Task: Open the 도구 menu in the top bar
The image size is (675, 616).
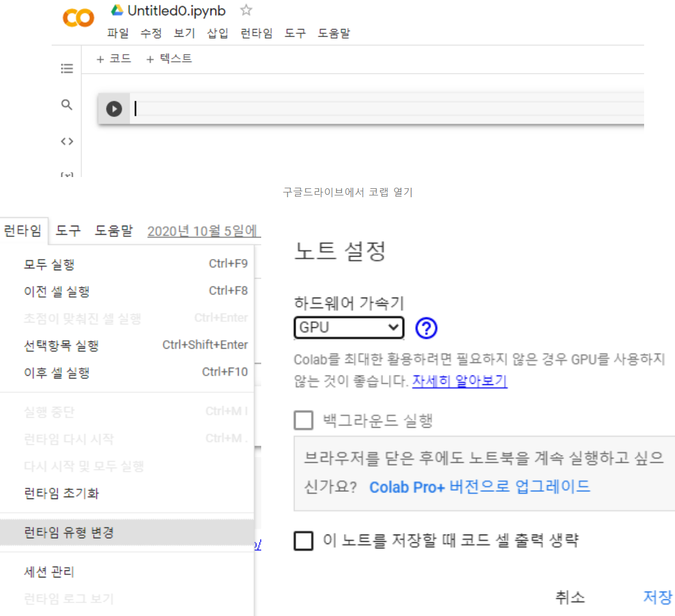Action: tap(295, 33)
